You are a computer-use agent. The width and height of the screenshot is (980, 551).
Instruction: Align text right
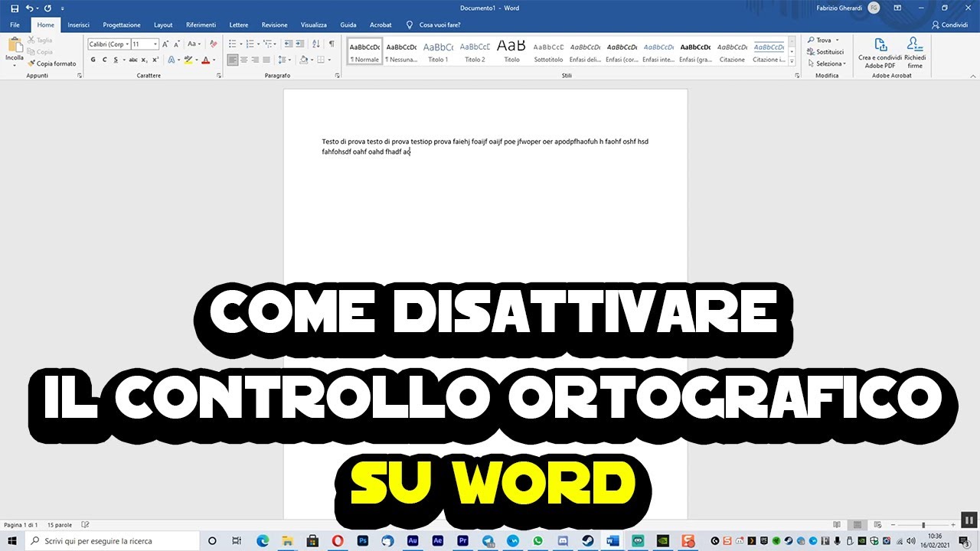(256, 60)
